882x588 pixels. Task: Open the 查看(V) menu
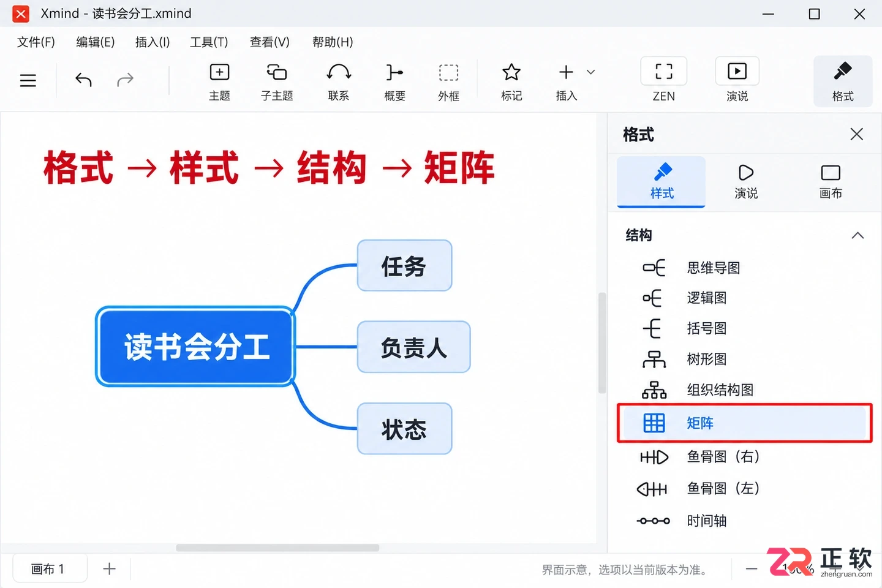269,42
